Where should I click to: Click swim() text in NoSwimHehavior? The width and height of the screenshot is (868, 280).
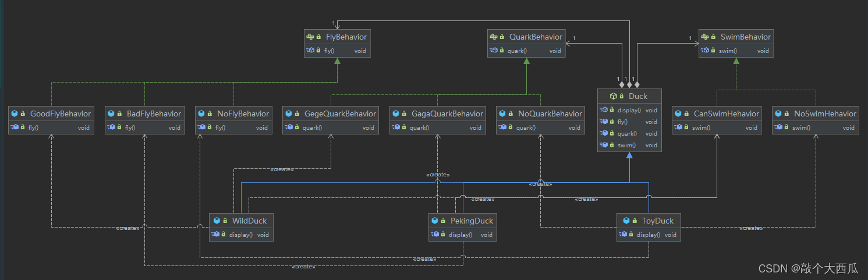[x=801, y=127]
